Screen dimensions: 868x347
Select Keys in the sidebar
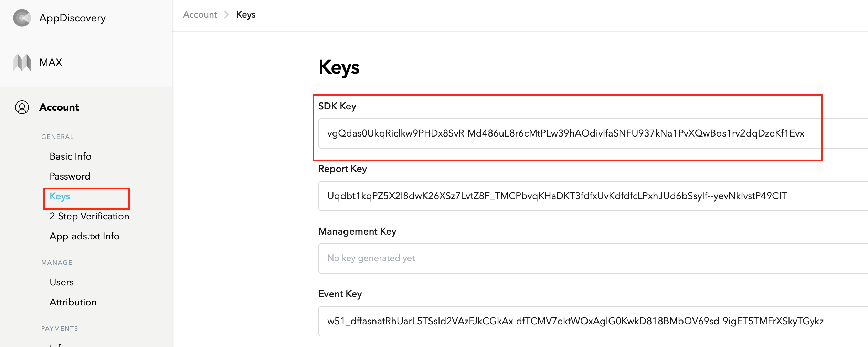tap(60, 196)
